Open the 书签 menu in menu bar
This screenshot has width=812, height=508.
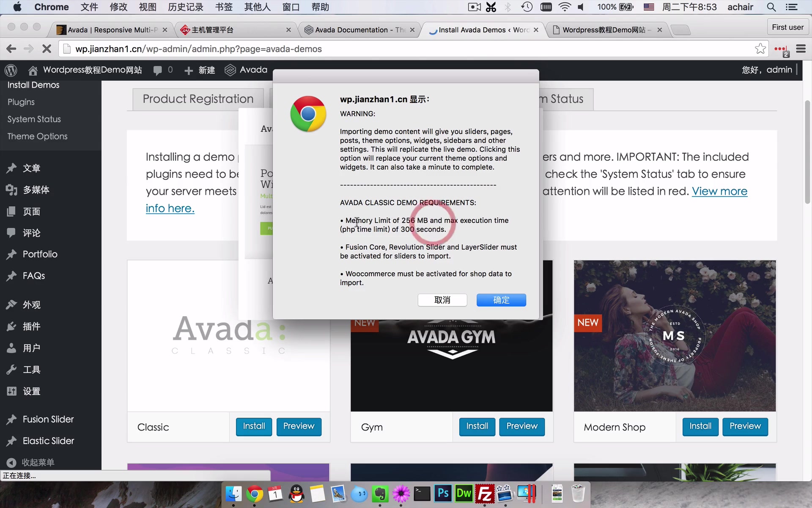pyautogui.click(x=224, y=7)
